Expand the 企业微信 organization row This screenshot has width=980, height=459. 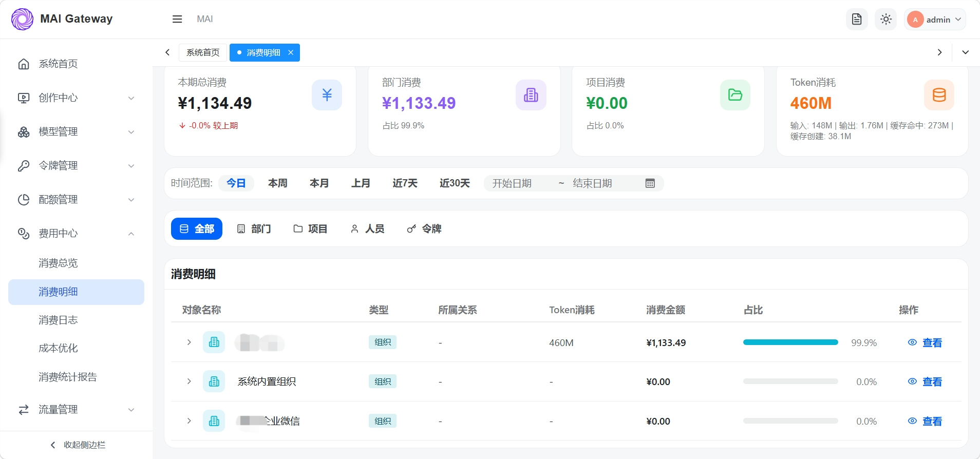click(x=189, y=421)
